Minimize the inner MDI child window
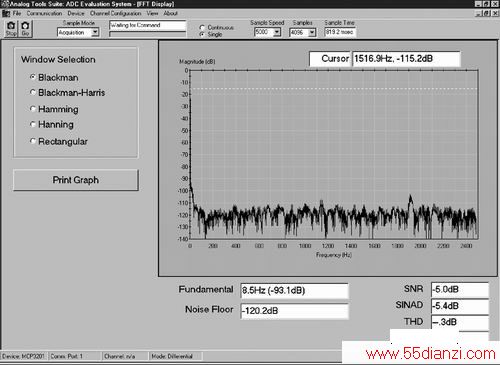Screen dimensions: 500x365 click(479, 13)
